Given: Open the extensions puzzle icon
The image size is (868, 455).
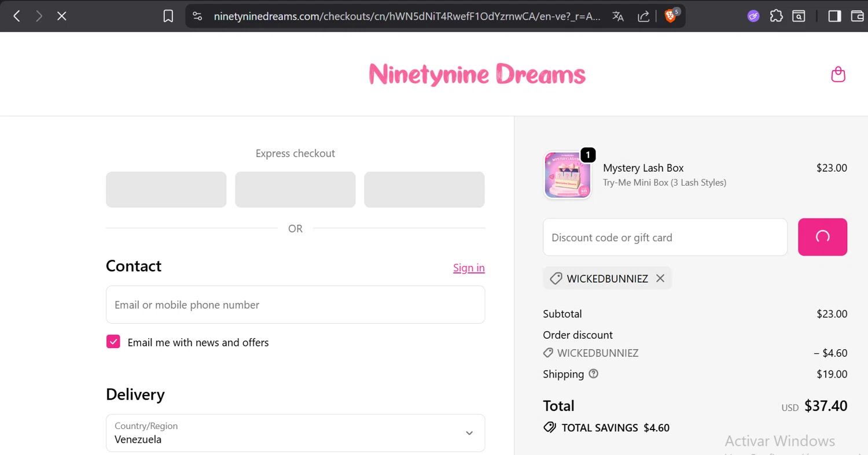Looking at the screenshot, I should (x=776, y=16).
